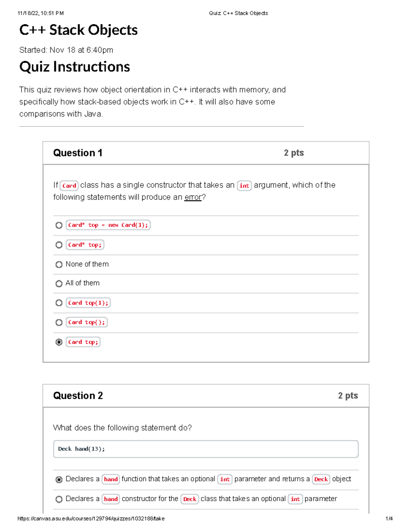Pick the 'All of them' answer
The image size is (411, 532).
[59, 284]
